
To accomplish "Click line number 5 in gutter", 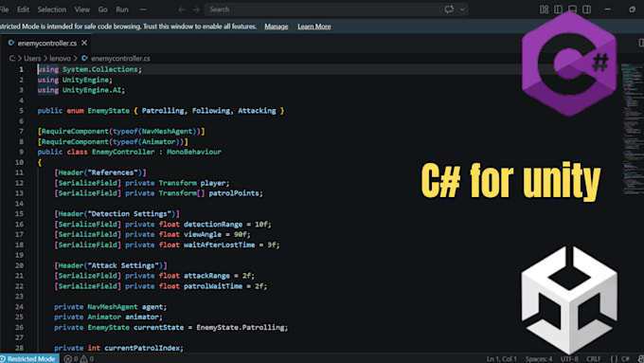I will (21, 111).
